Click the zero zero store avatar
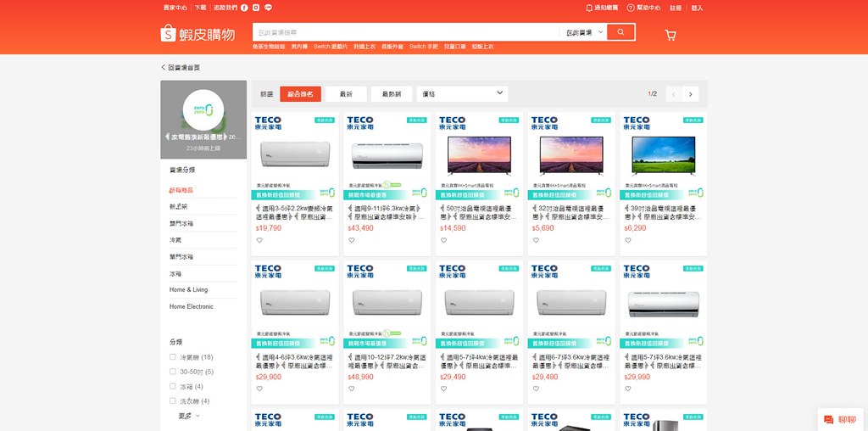868x431 pixels. pyautogui.click(x=203, y=109)
